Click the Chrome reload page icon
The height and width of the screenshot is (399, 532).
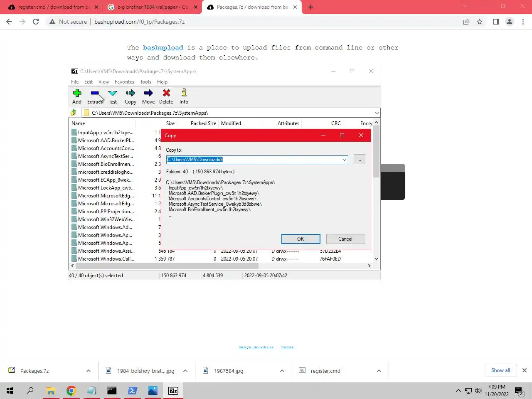[x=36, y=22]
